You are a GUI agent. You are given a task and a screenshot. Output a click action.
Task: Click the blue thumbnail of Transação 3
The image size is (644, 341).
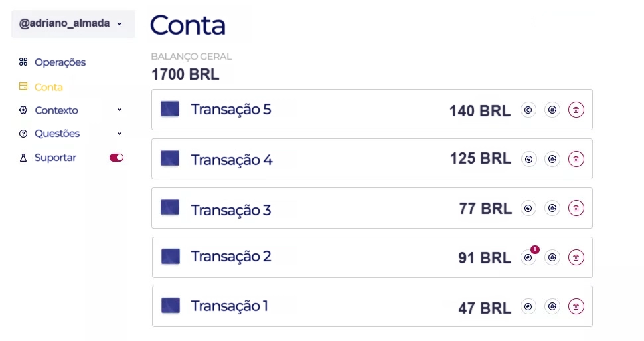[x=170, y=207]
